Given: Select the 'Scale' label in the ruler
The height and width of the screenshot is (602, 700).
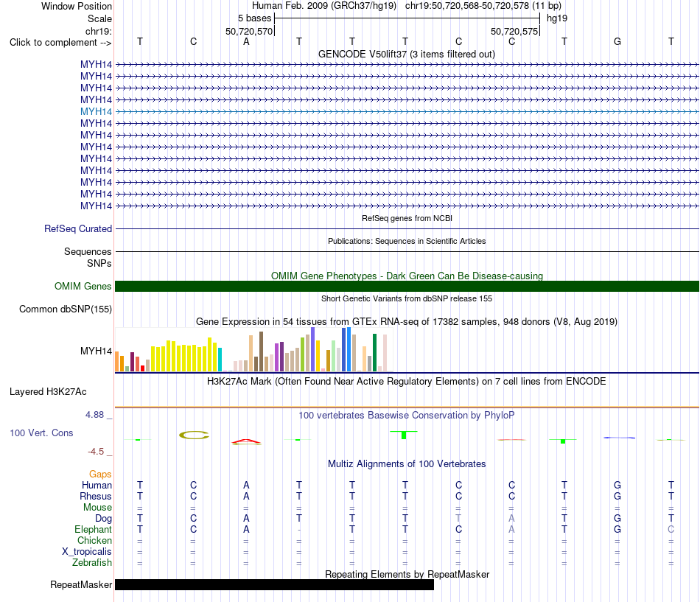Looking at the screenshot, I should 99,18.
